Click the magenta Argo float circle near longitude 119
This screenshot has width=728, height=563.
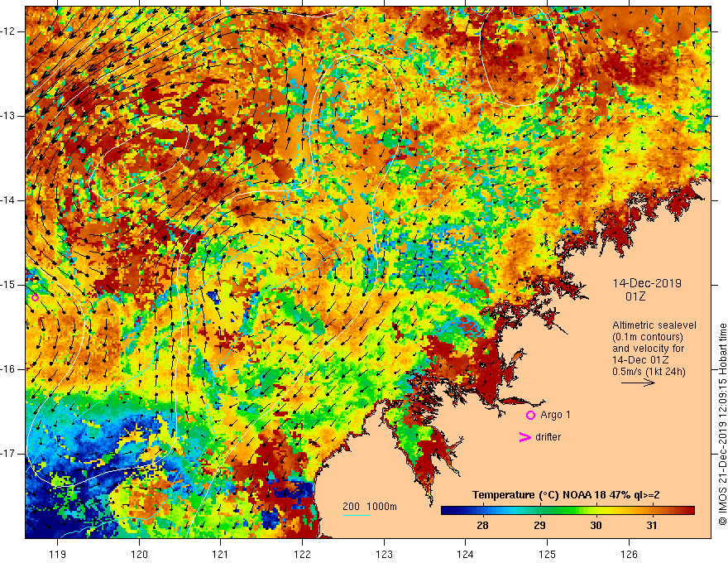35,297
